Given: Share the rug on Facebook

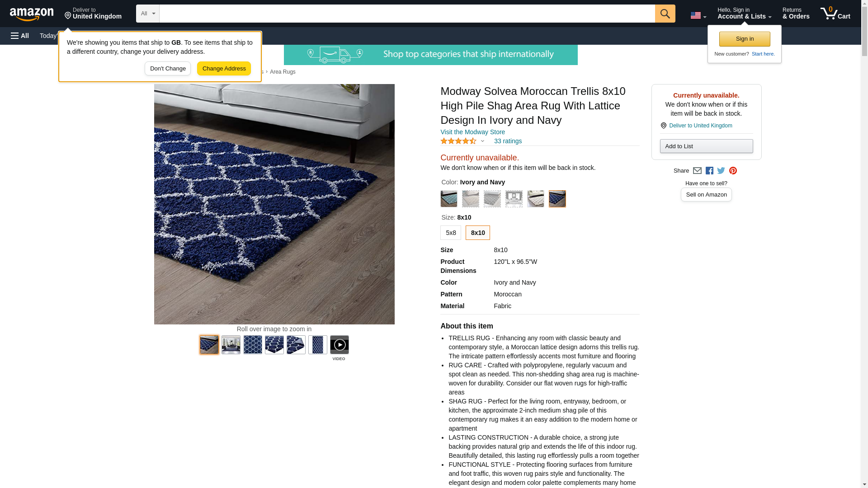Looking at the screenshot, I should click(709, 171).
